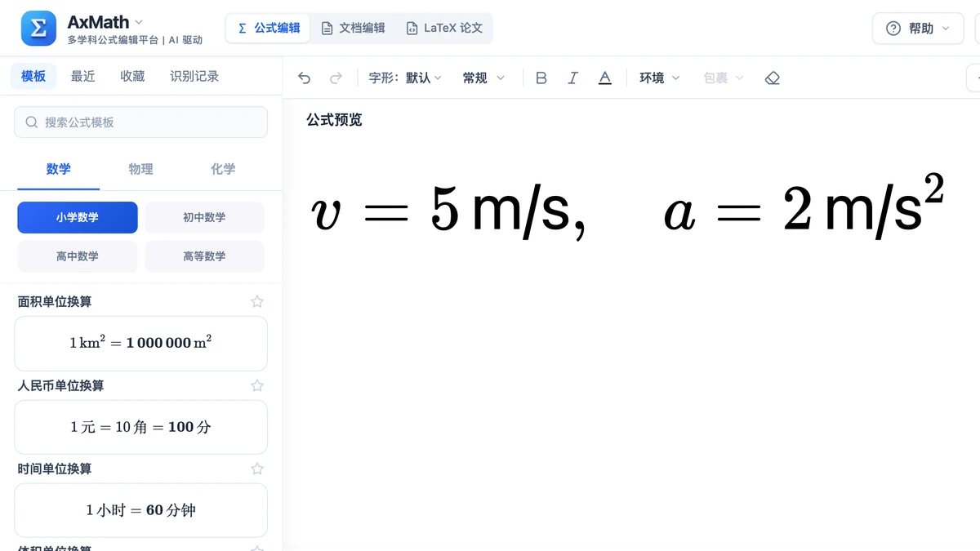Select the 高中数学 level button
This screenshot has width=980, height=551.
coord(78,256)
